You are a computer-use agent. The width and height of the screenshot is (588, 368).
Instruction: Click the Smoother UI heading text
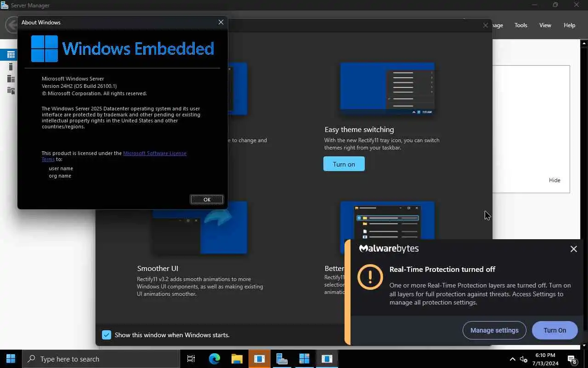[x=158, y=268]
